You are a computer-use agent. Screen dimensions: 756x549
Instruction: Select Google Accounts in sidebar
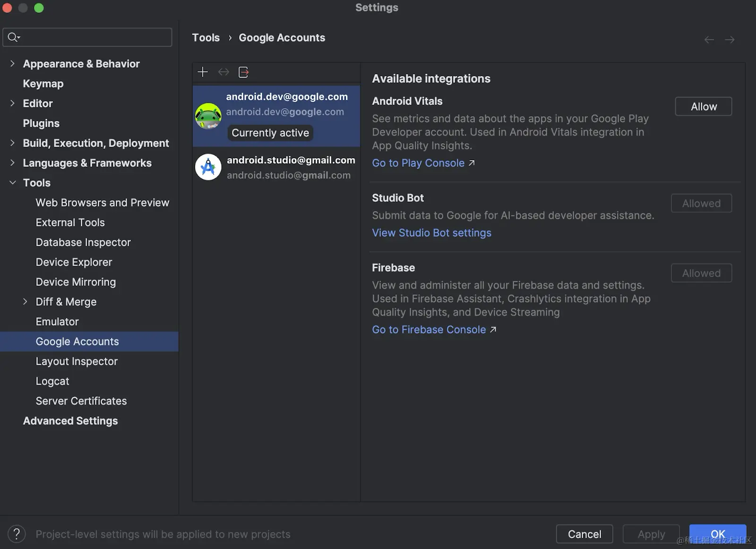click(89, 342)
